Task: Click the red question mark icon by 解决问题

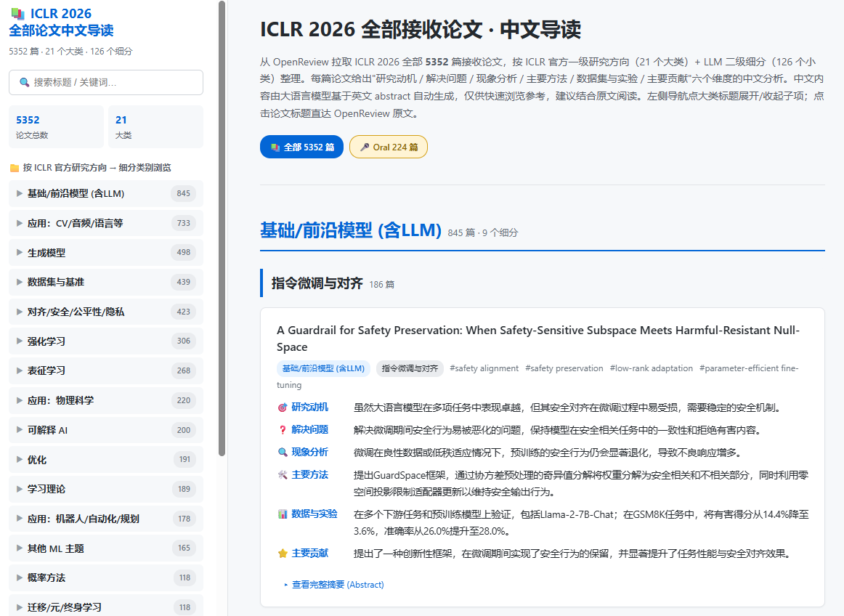Action: pos(282,430)
